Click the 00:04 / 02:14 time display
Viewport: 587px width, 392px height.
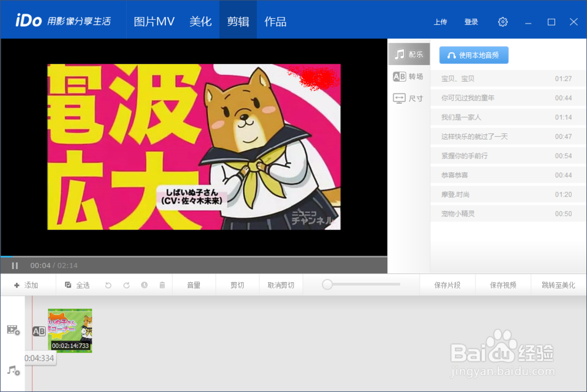54,265
